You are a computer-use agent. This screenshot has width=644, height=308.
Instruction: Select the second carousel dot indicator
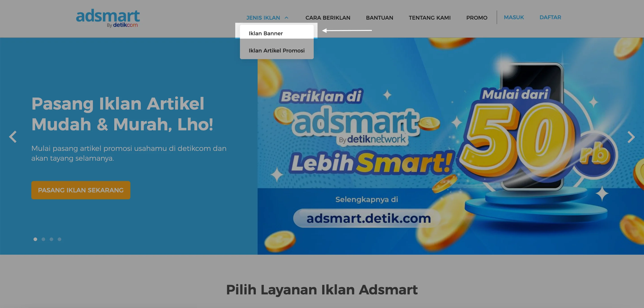point(43,239)
